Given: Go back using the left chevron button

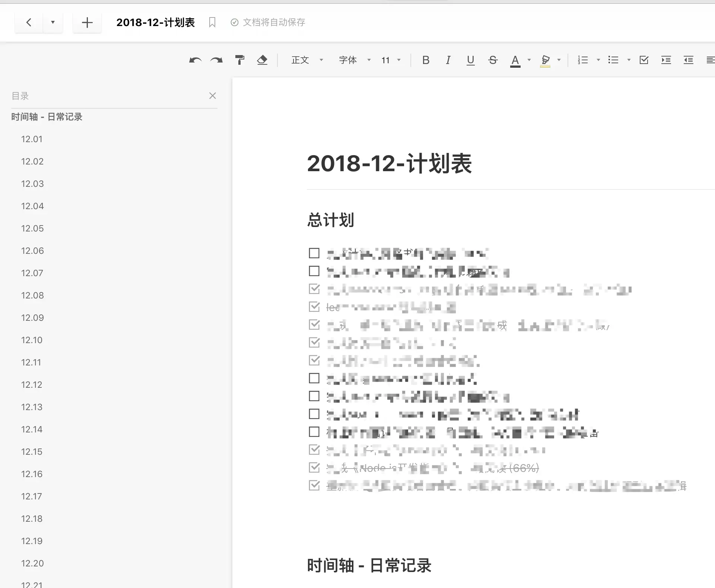Looking at the screenshot, I should click(x=29, y=23).
